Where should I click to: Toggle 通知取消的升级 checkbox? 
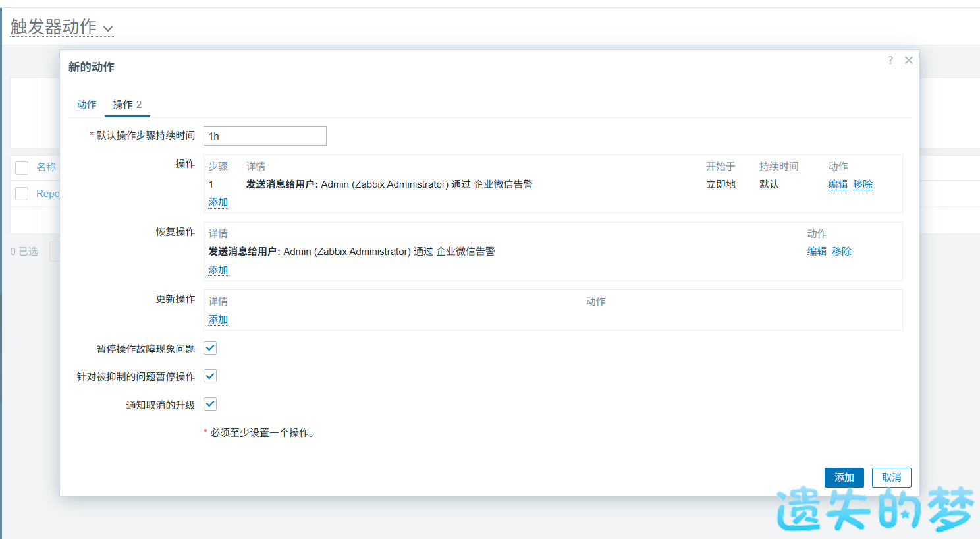coord(210,404)
